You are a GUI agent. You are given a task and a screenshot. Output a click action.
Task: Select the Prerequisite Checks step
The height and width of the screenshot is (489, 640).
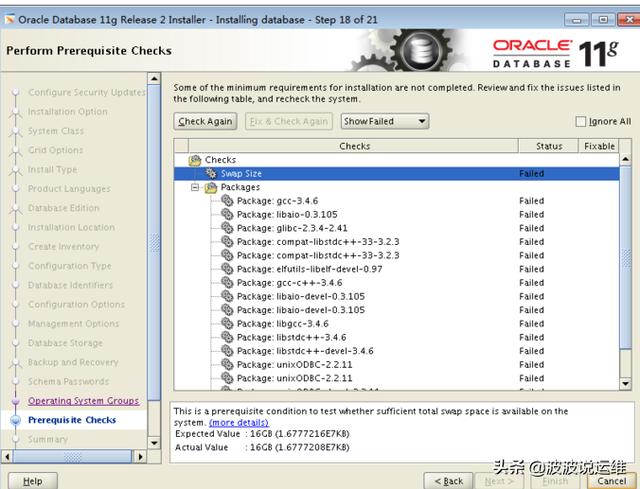click(72, 420)
